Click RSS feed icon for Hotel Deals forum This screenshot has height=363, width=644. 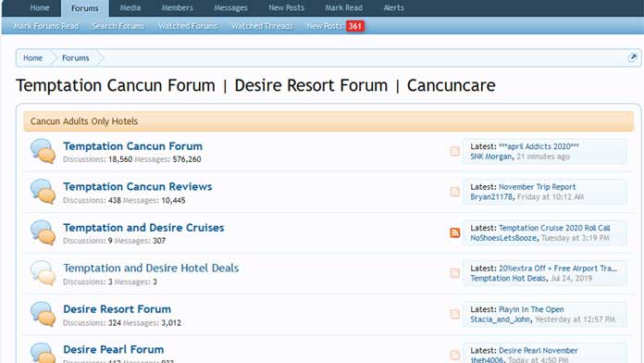click(454, 273)
